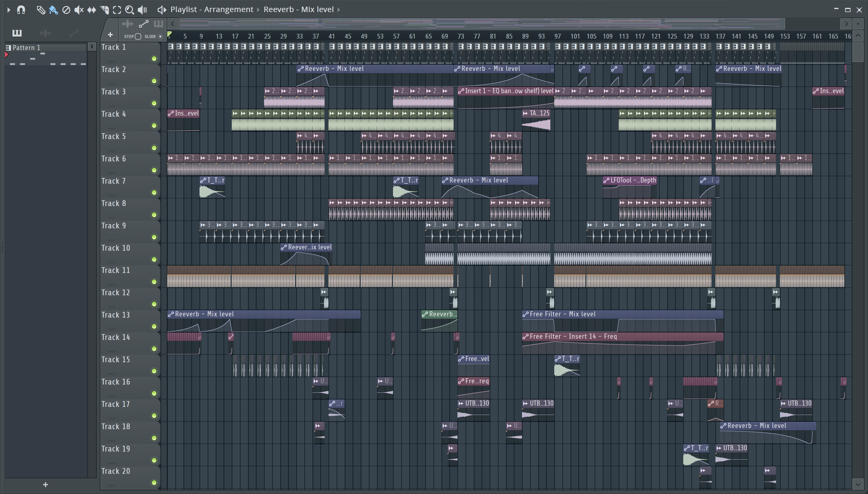Select the Mute tool
This screenshot has height=494, width=868.
79,10
